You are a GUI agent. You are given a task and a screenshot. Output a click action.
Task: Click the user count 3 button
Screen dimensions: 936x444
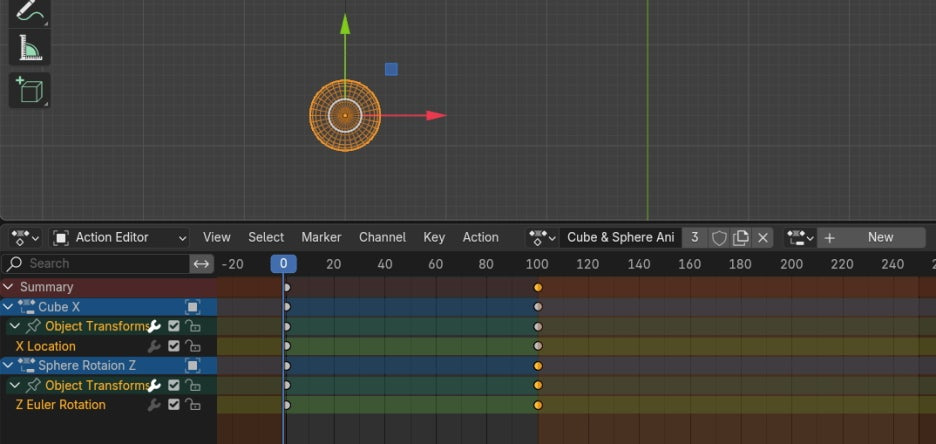tap(695, 238)
